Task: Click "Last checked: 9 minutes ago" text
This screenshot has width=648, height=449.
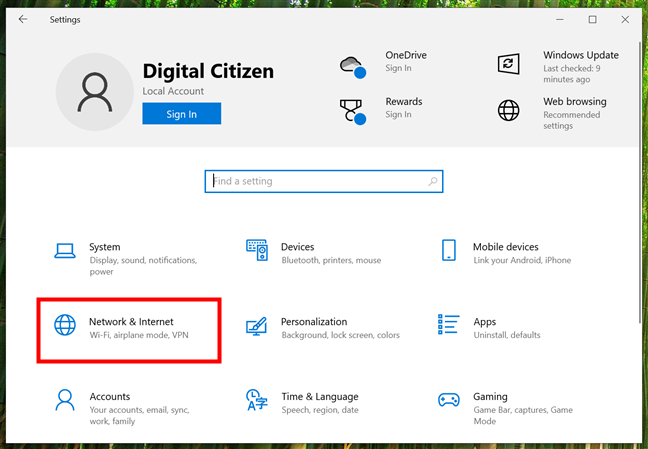Action: click(572, 74)
